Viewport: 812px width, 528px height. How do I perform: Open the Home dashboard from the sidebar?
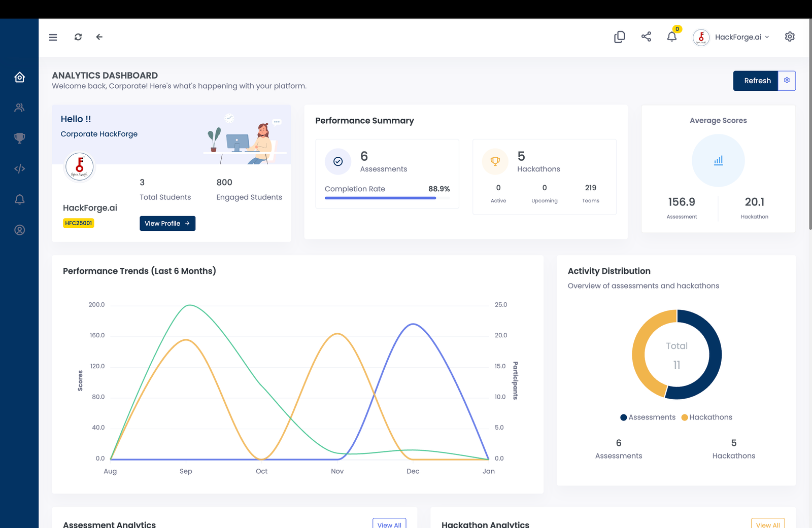pos(19,77)
